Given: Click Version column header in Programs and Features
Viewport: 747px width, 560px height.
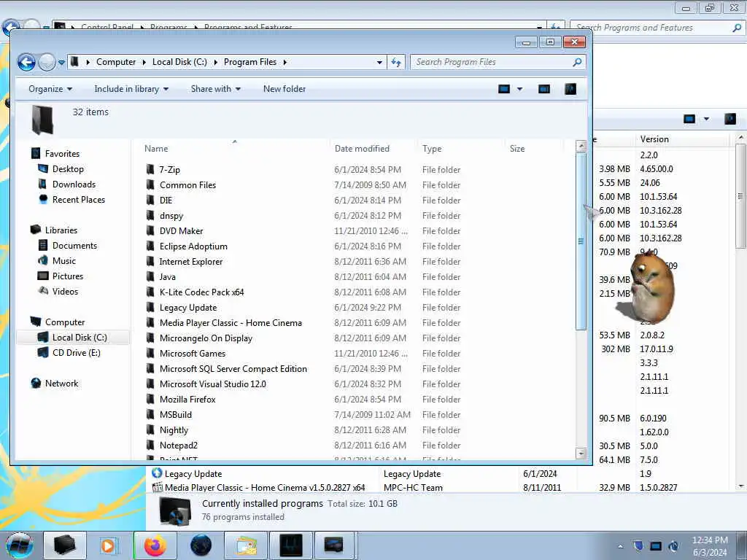Looking at the screenshot, I should pyautogui.click(x=654, y=139).
